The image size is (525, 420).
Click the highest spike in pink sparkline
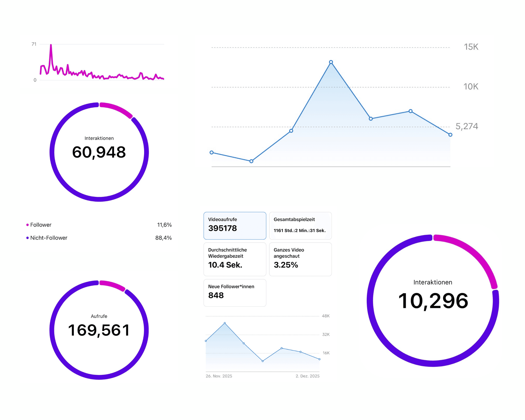[x=51, y=45]
